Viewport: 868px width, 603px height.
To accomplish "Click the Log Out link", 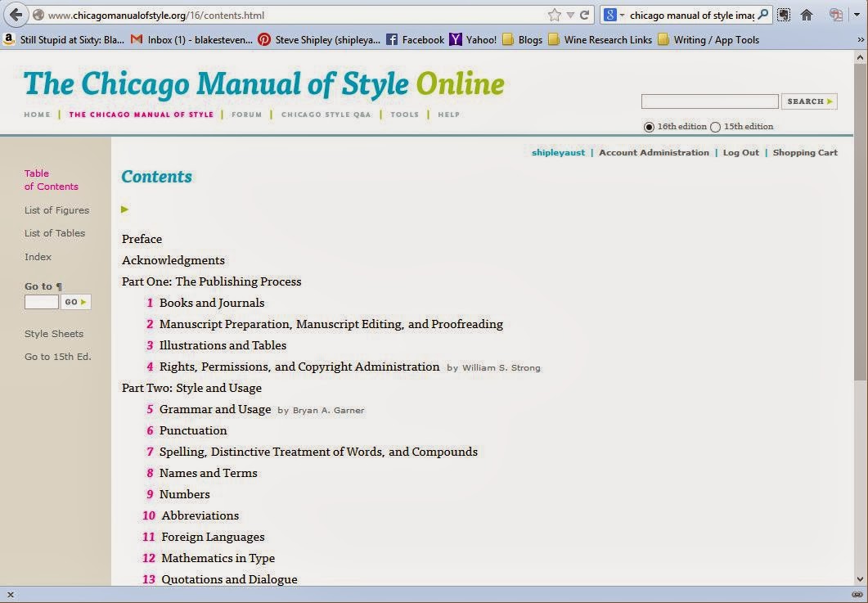I will tap(740, 152).
